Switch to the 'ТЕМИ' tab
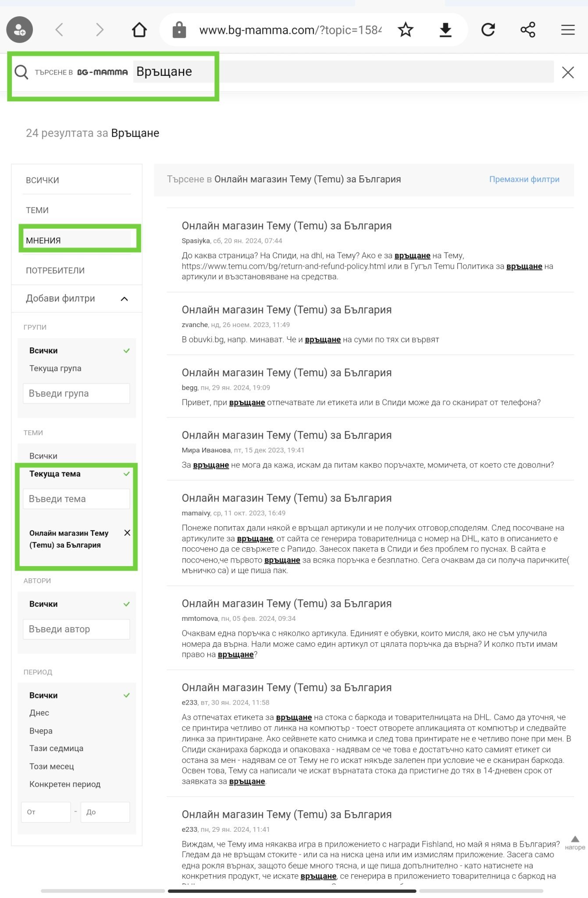 [37, 210]
